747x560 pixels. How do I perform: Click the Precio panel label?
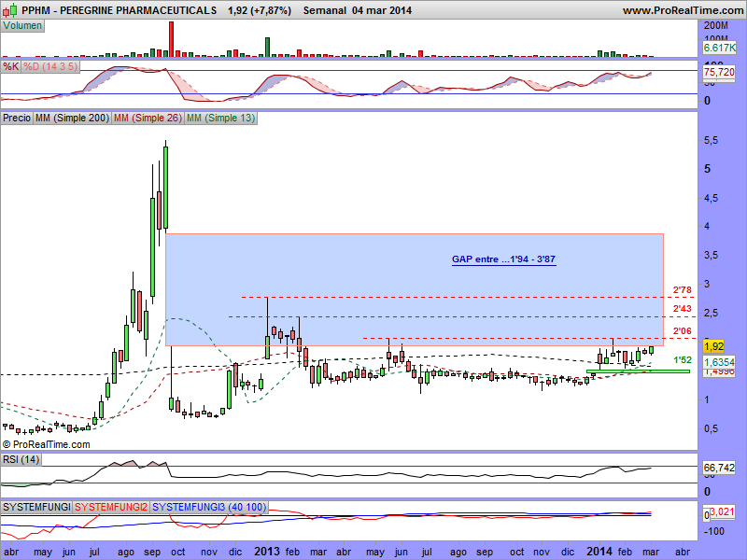click(17, 118)
